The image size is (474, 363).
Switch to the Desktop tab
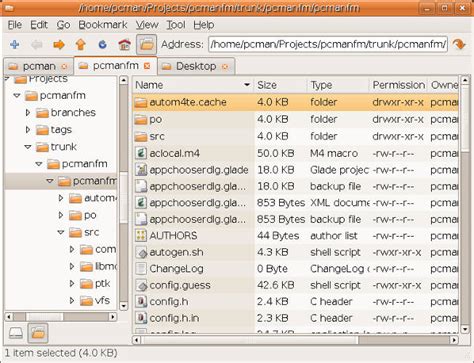click(x=196, y=66)
